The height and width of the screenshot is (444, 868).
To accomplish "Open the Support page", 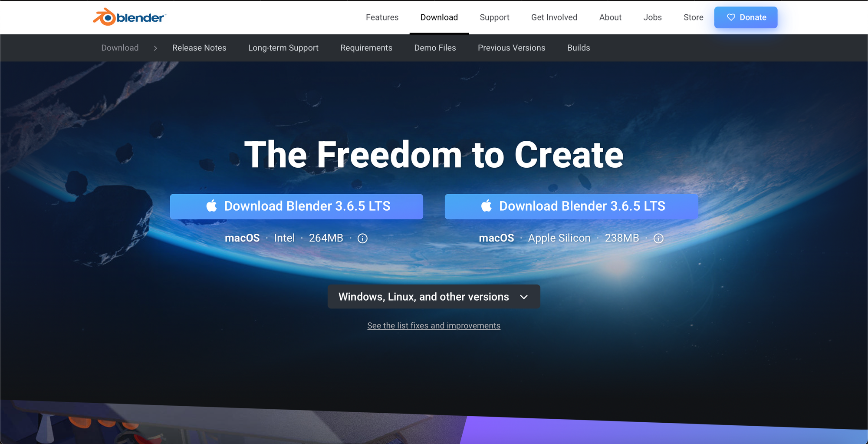I will (x=494, y=17).
